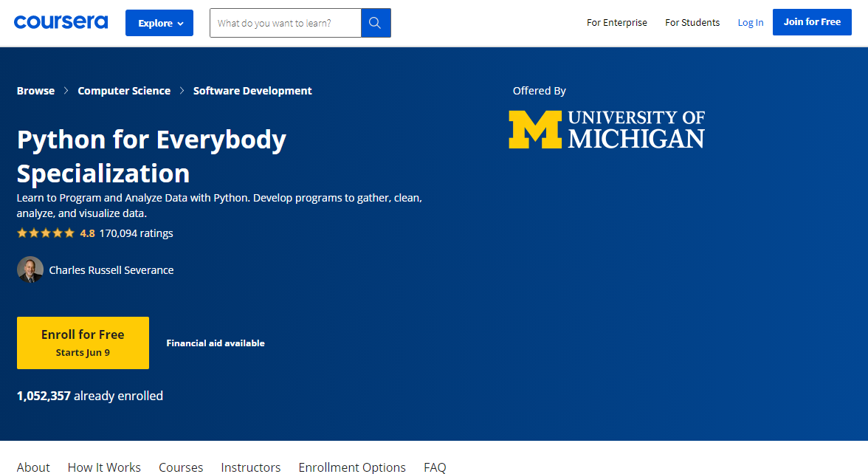
Task: Select the Computer Science breadcrumb
Action: point(124,91)
